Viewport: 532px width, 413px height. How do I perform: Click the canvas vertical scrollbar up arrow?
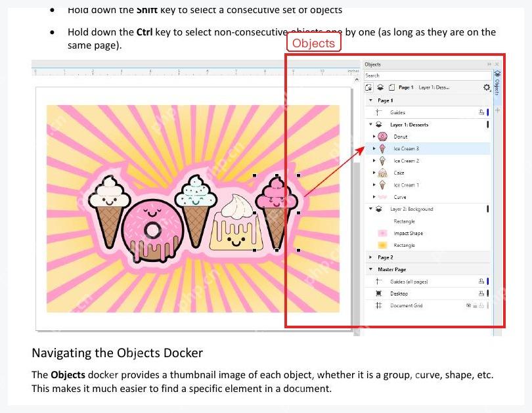pos(357,79)
